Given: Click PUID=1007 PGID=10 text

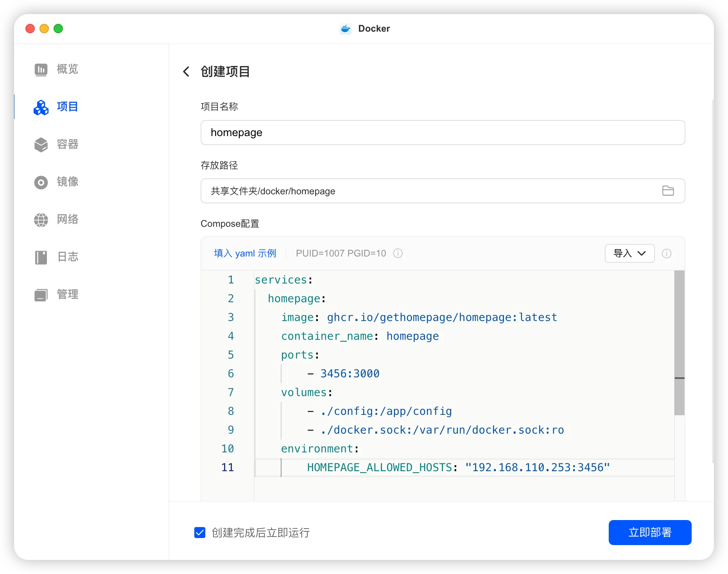Looking at the screenshot, I should point(341,253).
